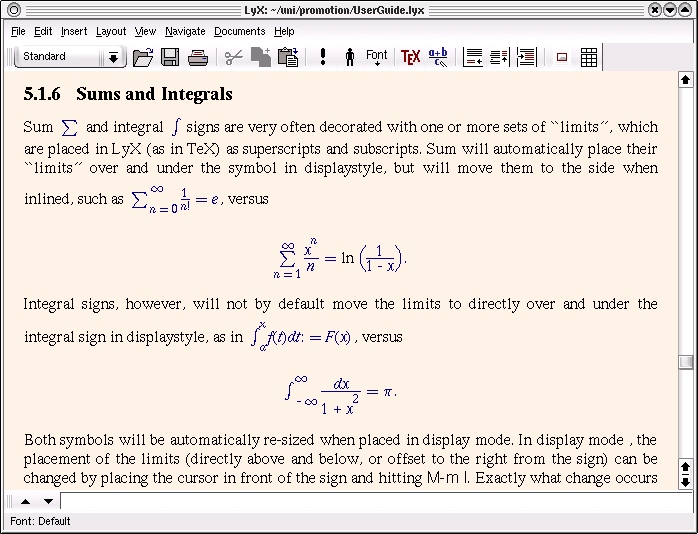Open the Insert menu

(x=74, y=32)
